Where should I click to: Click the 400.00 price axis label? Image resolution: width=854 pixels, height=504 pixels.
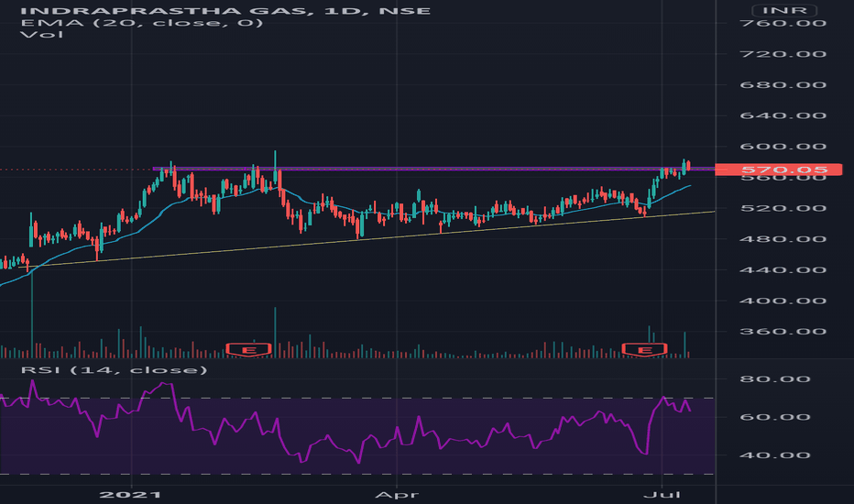[783, 301]
